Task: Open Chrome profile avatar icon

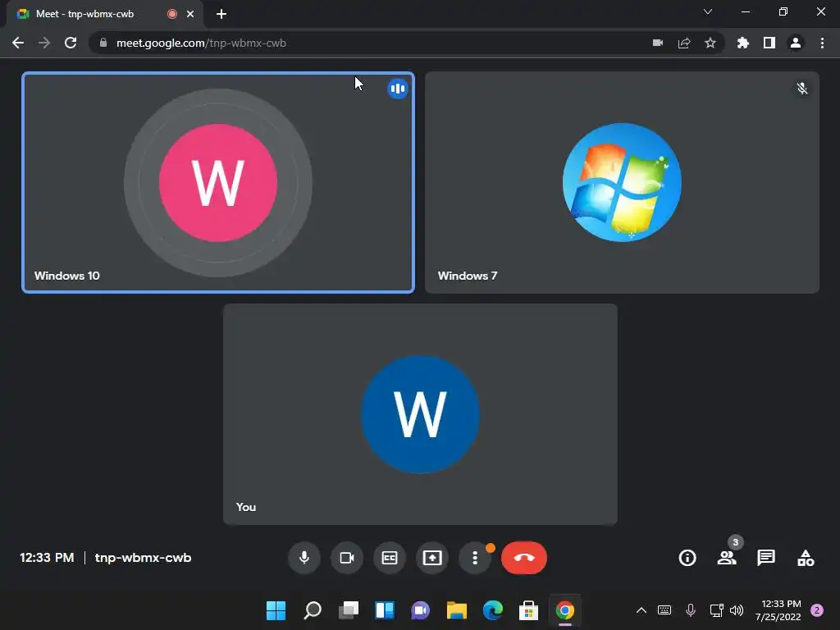Action: click(796, 43)
